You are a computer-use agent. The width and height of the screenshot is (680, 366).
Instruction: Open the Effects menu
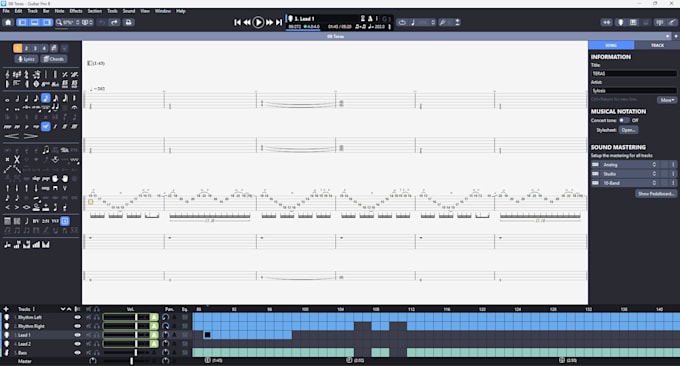click(x=76, y=11)
